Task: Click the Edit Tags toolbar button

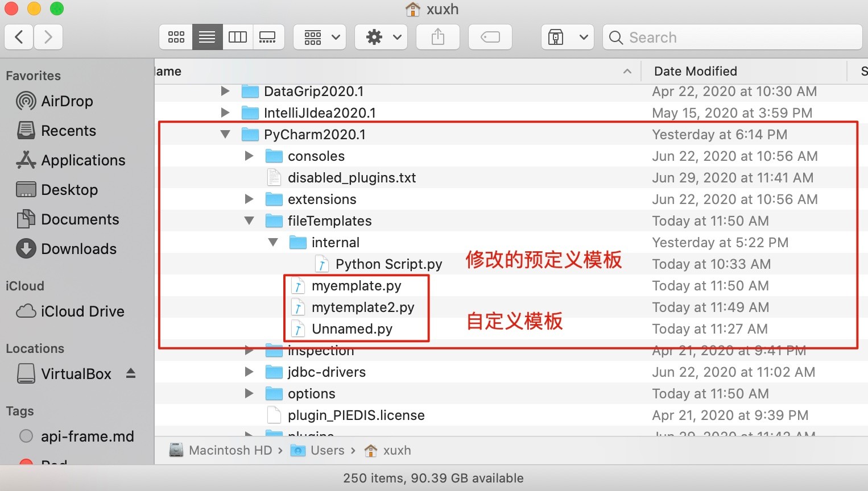Action: click(490, 38)
